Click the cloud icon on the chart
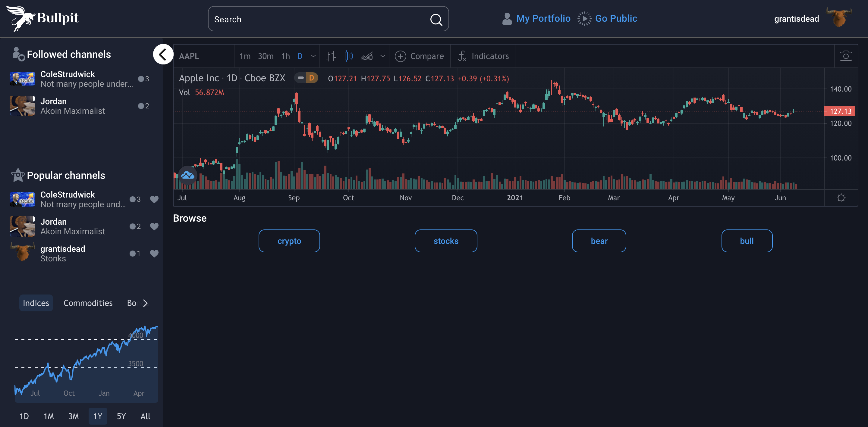 tap(187, 175)
